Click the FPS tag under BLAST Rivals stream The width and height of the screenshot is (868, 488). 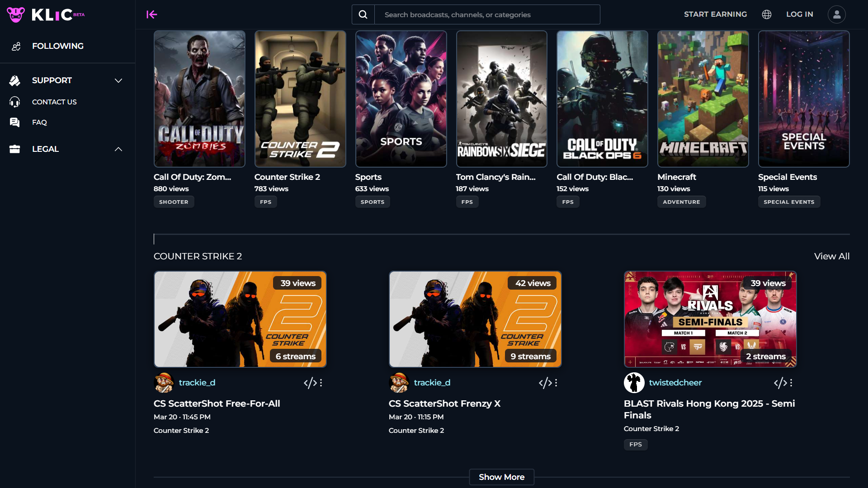[636, 445]
